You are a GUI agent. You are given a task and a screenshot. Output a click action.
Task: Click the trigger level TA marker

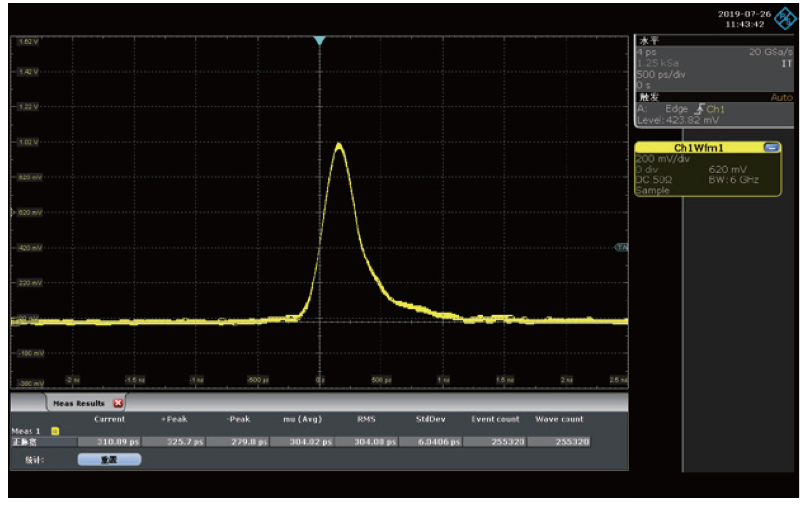coord(622,248)
